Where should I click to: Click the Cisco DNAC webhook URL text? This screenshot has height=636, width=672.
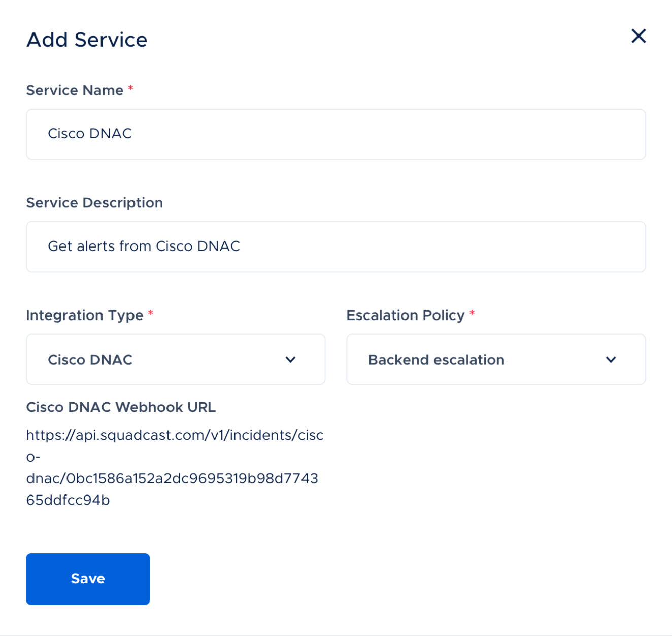pos(175,468)
